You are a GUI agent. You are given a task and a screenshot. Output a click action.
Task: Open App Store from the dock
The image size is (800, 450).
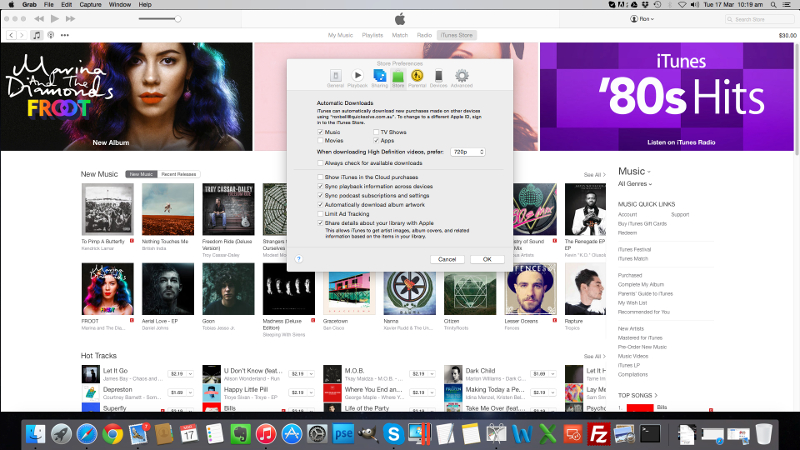[292, 434]
